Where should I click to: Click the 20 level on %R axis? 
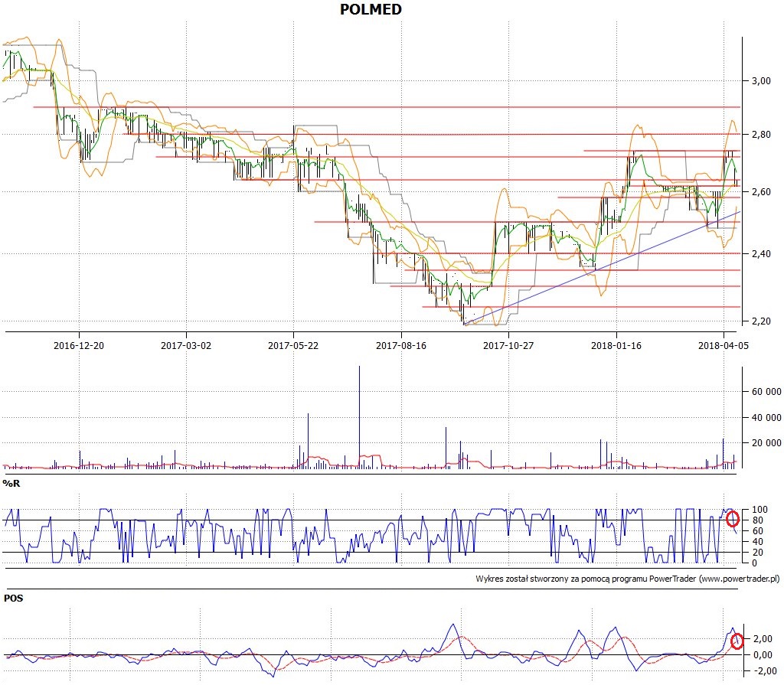pyautogui.click(x=757, y=552)
